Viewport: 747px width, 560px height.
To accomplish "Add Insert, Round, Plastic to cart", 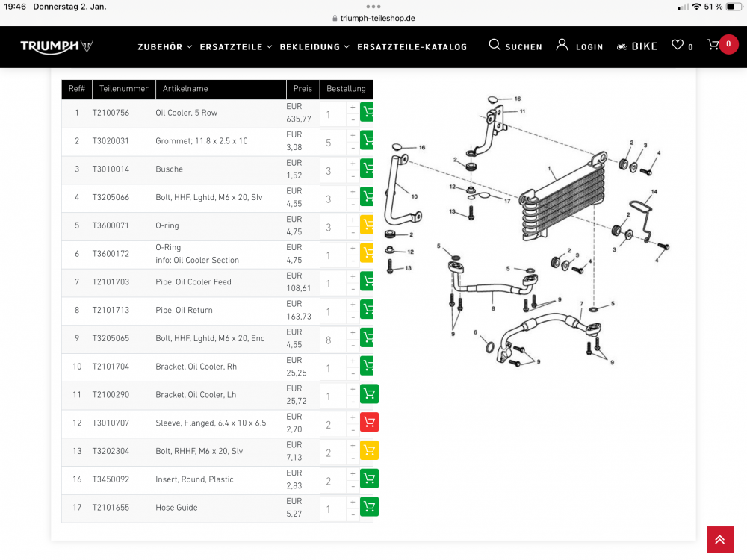I will click(369, 479).
